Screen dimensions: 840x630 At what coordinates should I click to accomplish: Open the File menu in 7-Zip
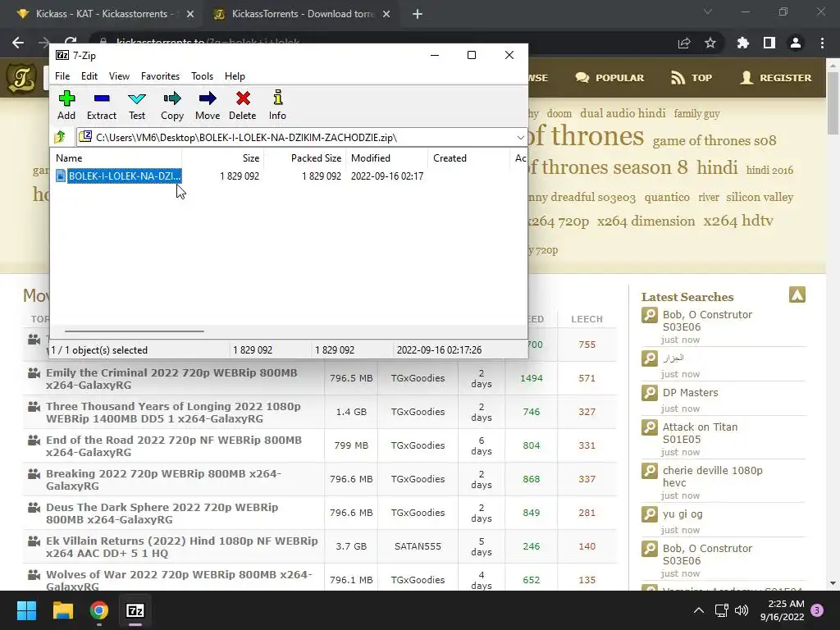62,76
